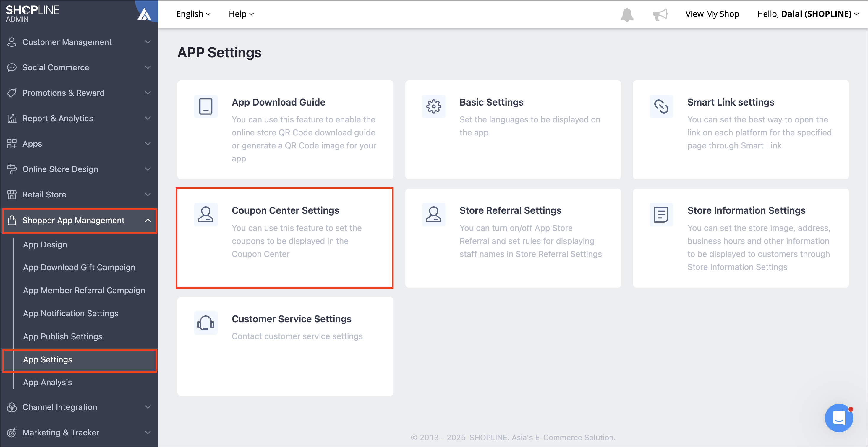The image size is (868, 447).
Task: Open App Download Guide title
Action: click(278, 102)
